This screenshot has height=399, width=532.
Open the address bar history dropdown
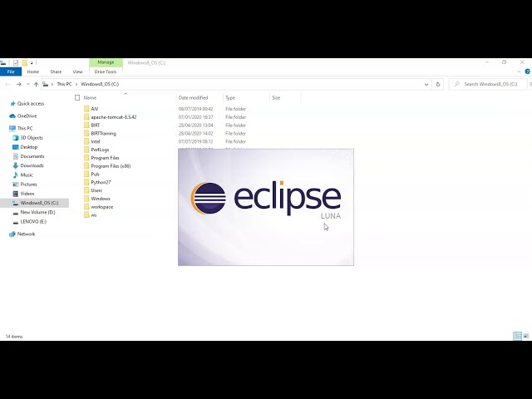(426, 84)
